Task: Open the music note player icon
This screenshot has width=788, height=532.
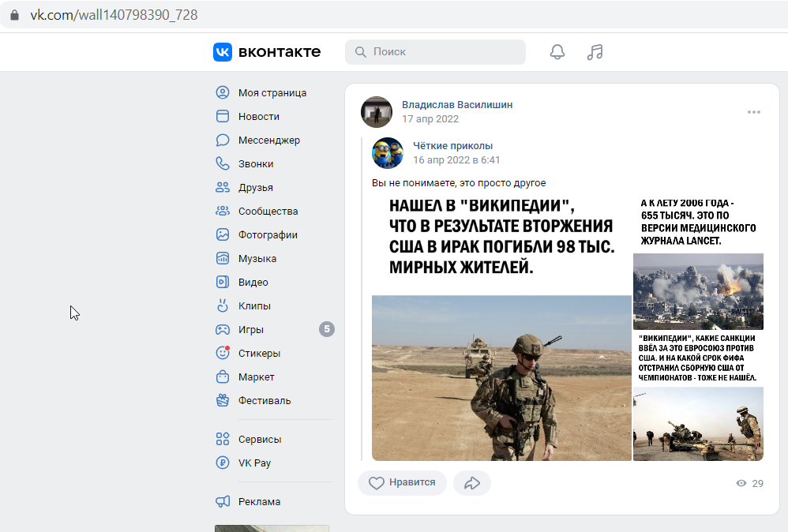Action: click(x=595, y=52)
